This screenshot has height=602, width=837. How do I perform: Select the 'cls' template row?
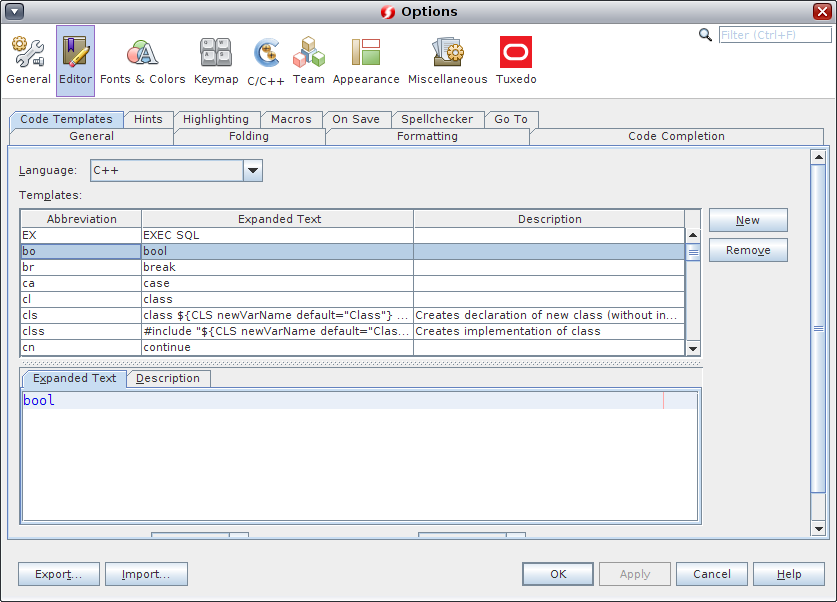[x=352, y=315]
